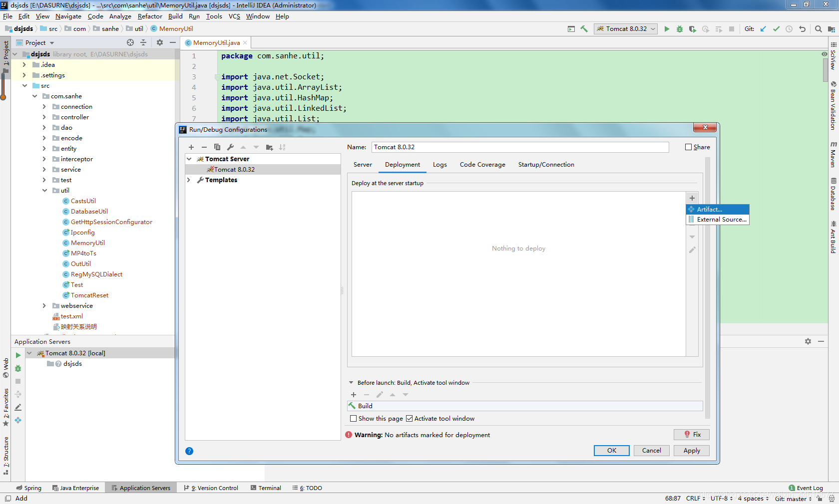
Task: Click the Git update project arrow icon
Action: [763, 29]
